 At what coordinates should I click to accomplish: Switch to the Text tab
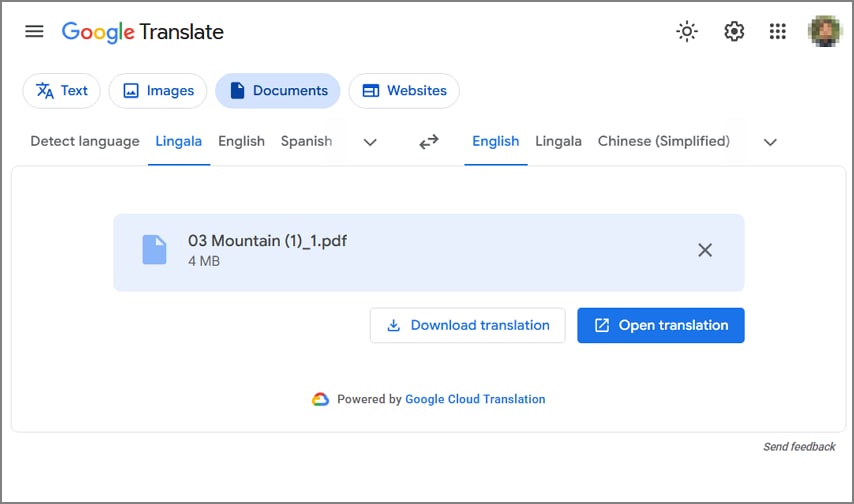click(62, 90)
